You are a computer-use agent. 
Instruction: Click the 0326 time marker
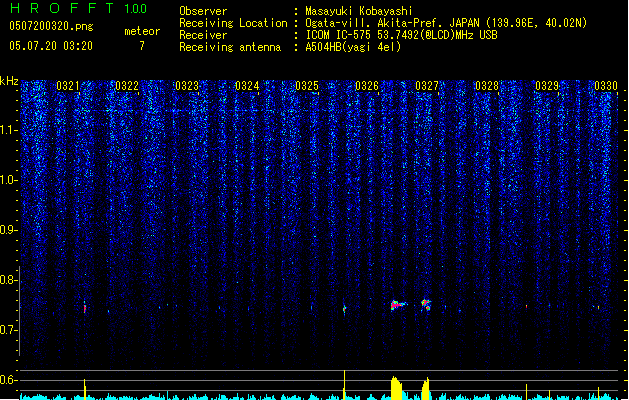tap(367, 86)
